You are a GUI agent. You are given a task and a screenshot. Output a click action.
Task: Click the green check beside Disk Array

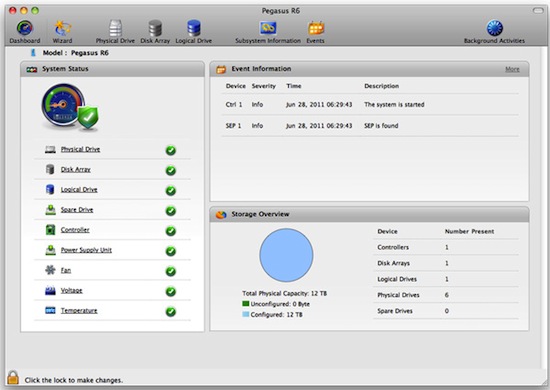[171, 170]
